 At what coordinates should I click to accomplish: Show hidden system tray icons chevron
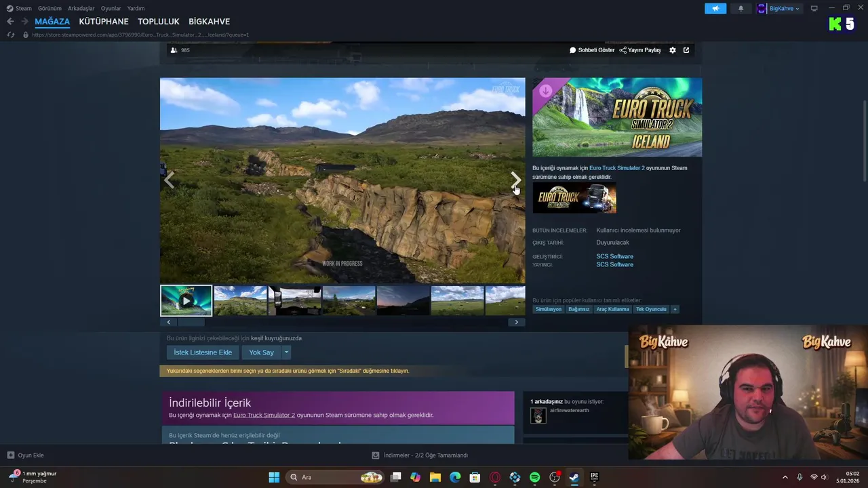point(785,477)
